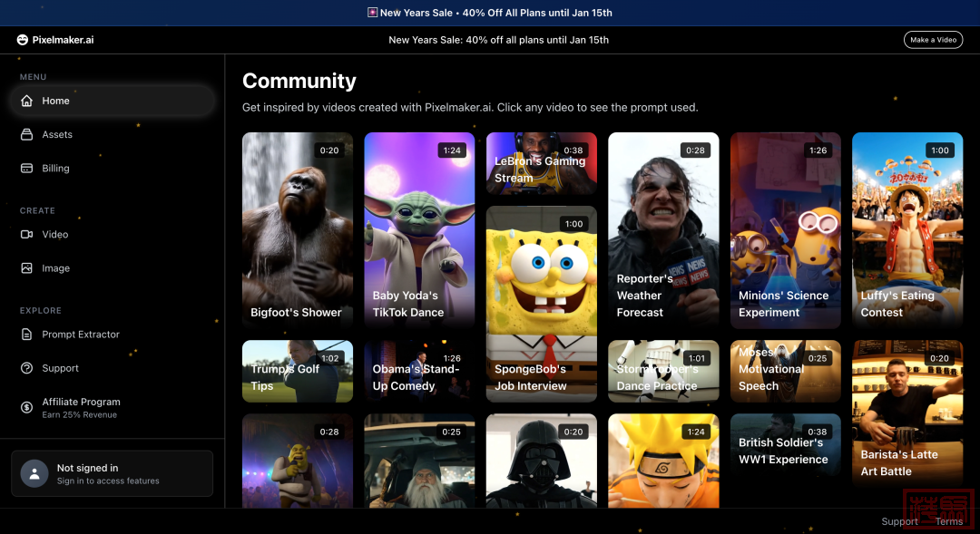This screenshot has height=534, width=980.
Task: Open Barista's Latte Art Battle video
Action: 907,413
